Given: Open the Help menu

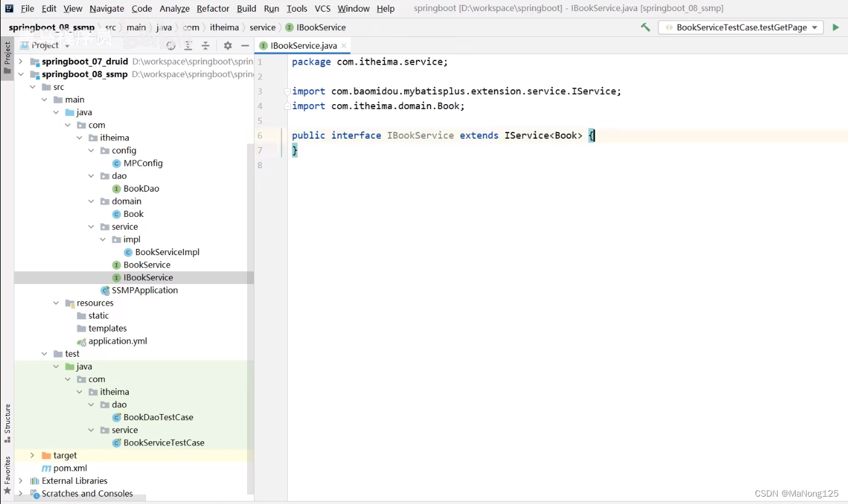Looking at the screenshot, I should pos(386,9).
